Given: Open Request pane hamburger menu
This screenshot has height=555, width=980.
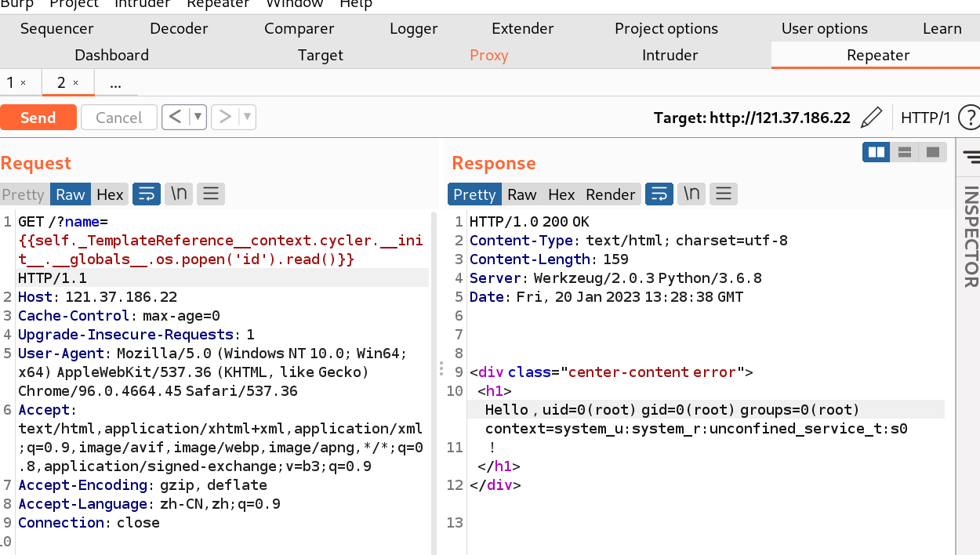Looking at the screenshot, I should tap(211, 194).
